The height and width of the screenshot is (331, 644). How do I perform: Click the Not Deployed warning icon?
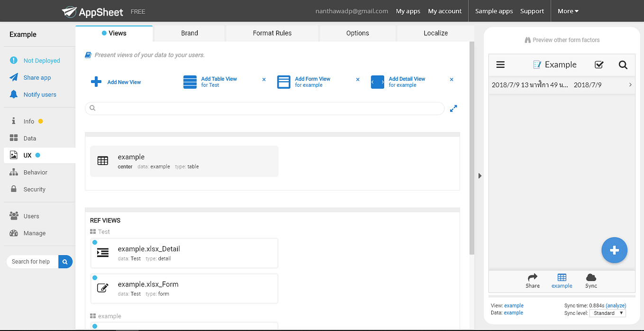pos(14,60)
